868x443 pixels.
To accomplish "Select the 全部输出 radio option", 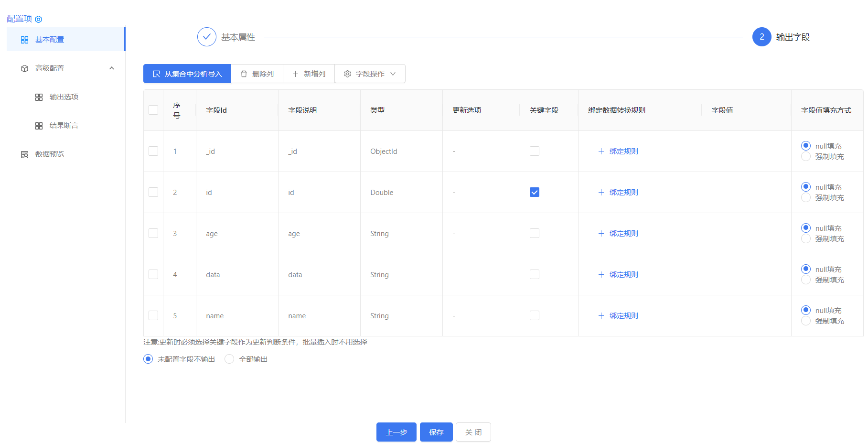I will point(229,359).
